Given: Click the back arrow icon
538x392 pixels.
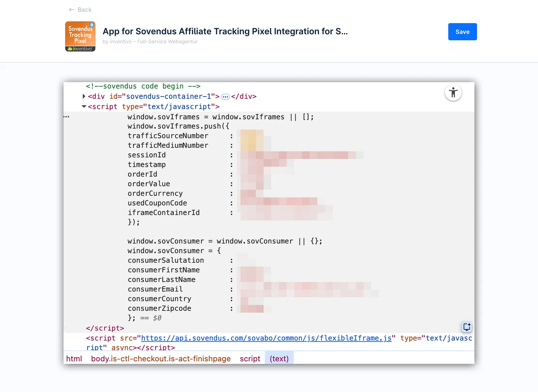Looking at the screenshot, I should coord(71,10).
